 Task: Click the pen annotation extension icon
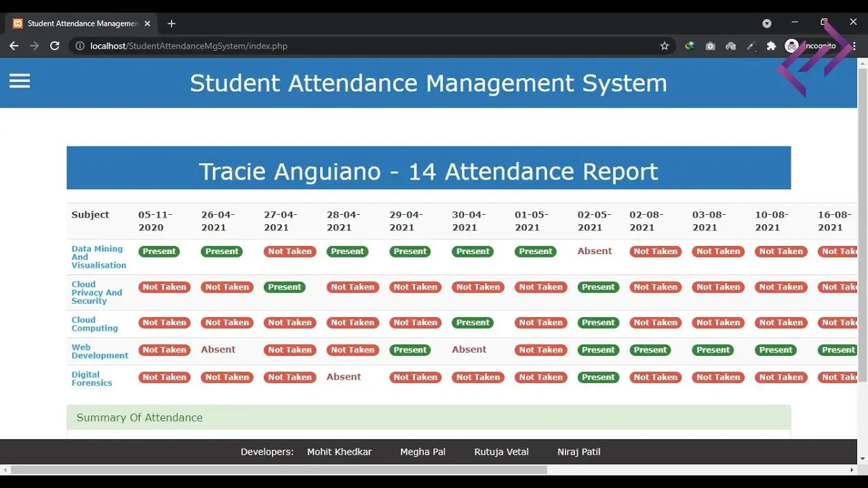[751, 46]
